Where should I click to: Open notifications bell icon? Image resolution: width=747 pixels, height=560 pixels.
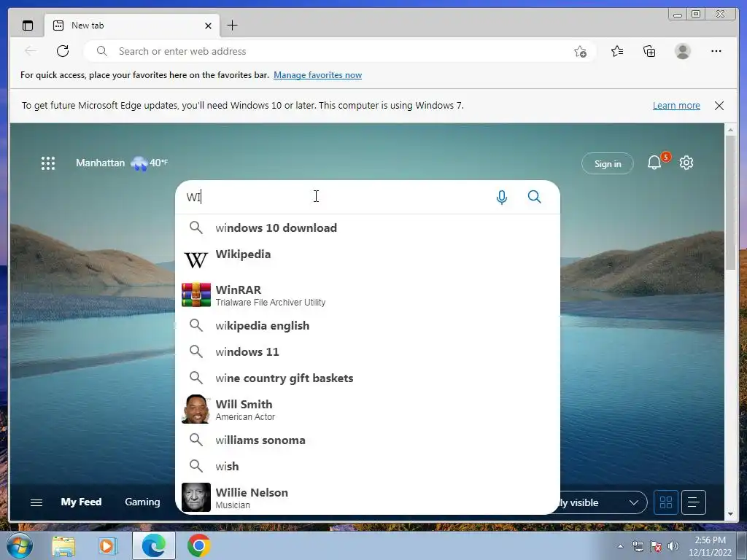[654, 163]
